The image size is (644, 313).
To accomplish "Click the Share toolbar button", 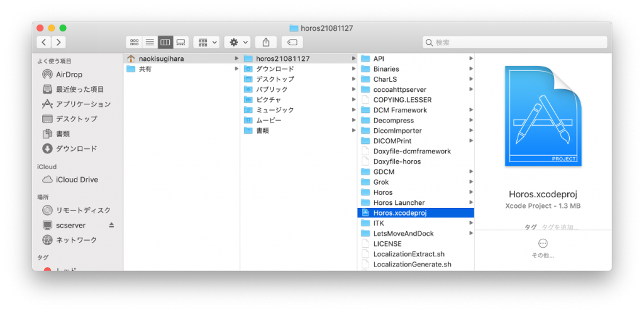I will (266, 42).
